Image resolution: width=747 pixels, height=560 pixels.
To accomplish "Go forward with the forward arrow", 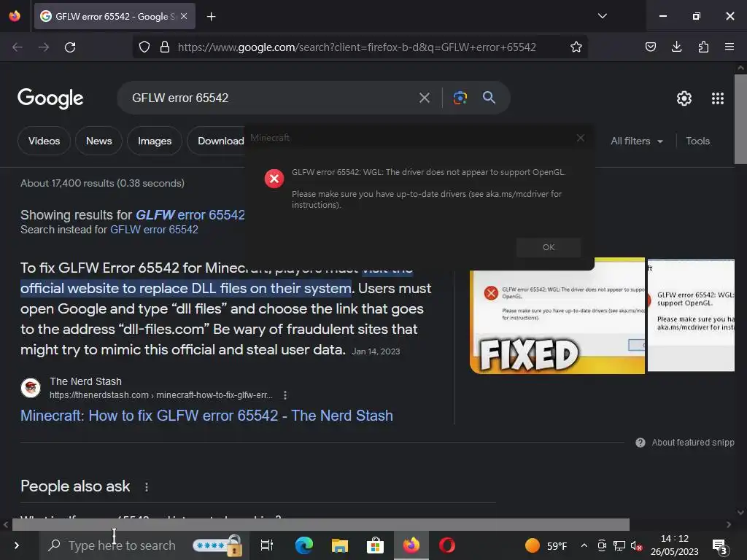I will click(x=44, y=47).
